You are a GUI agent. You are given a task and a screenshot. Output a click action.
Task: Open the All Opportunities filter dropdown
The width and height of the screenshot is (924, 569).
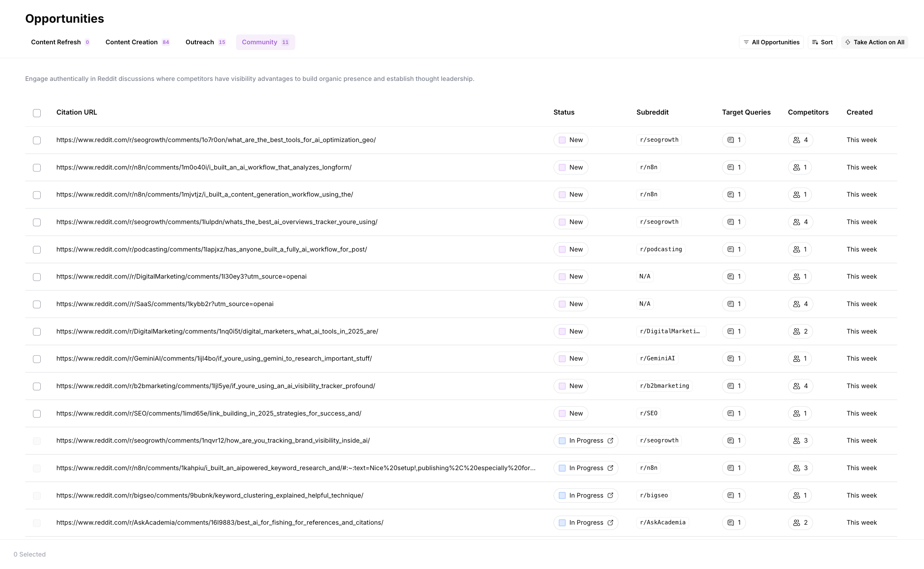pyautogui.click(x=771, y=42)
